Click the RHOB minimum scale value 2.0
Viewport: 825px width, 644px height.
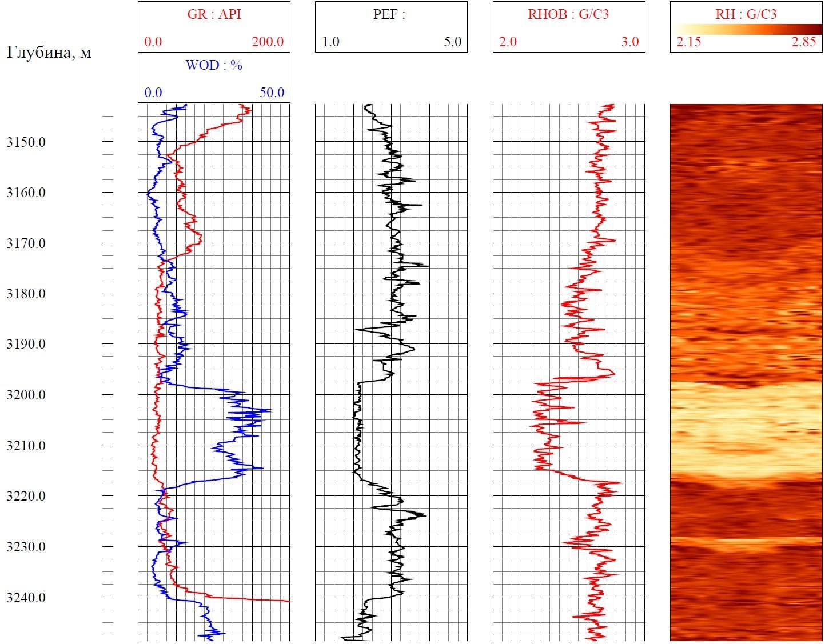(508, 42)
